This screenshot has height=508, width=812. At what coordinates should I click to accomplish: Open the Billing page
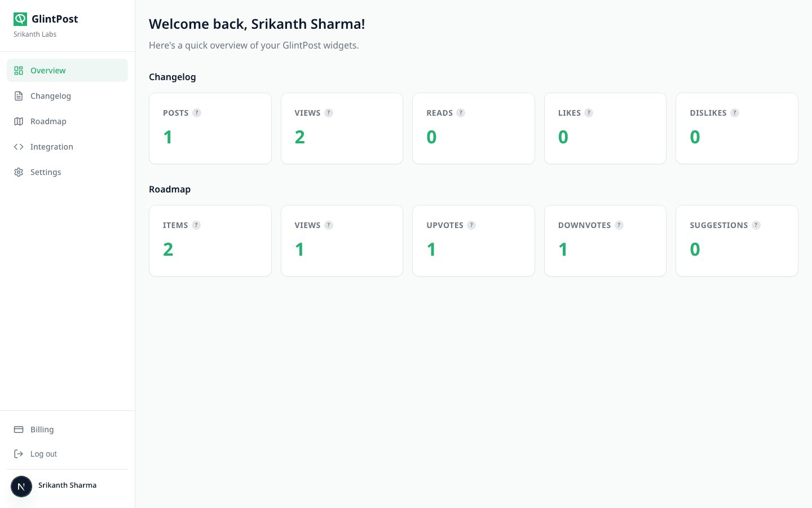(x=42, y=430)
